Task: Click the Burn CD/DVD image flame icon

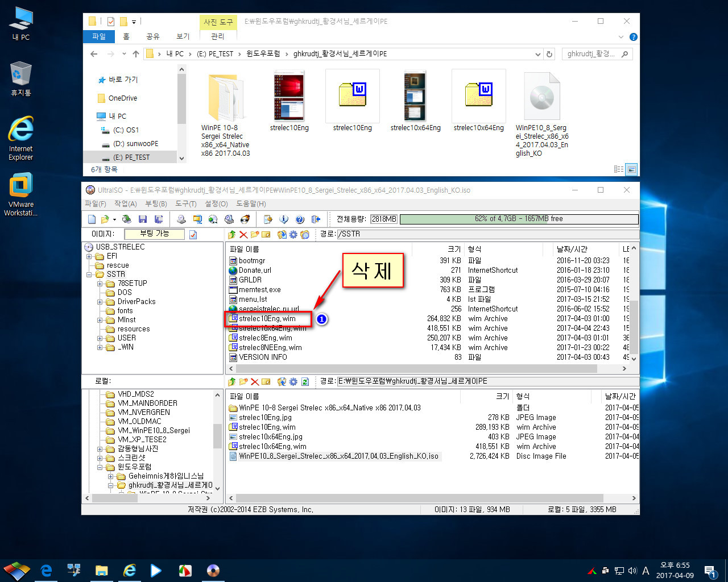Action: tap(245, 219)
